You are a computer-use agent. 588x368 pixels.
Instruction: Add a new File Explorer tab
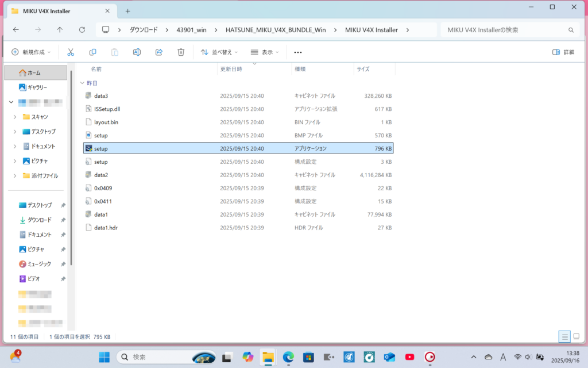point(127,11)
